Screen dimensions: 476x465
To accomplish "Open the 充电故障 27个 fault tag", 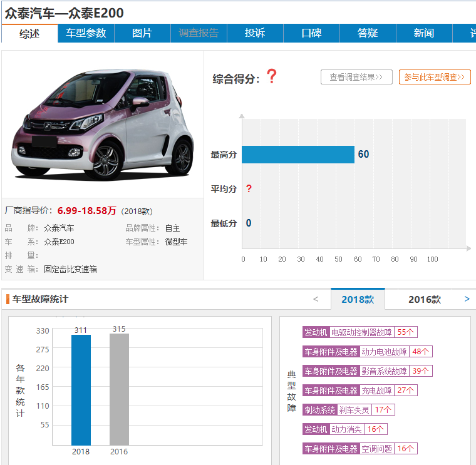I will pyautogui.click(x=360, y=391).
